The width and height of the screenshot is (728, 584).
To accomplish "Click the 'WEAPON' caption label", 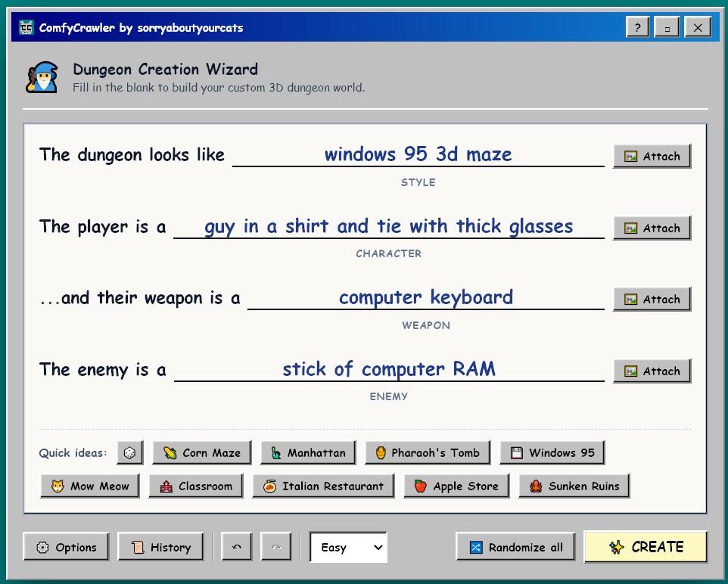I will coord(426,325).
